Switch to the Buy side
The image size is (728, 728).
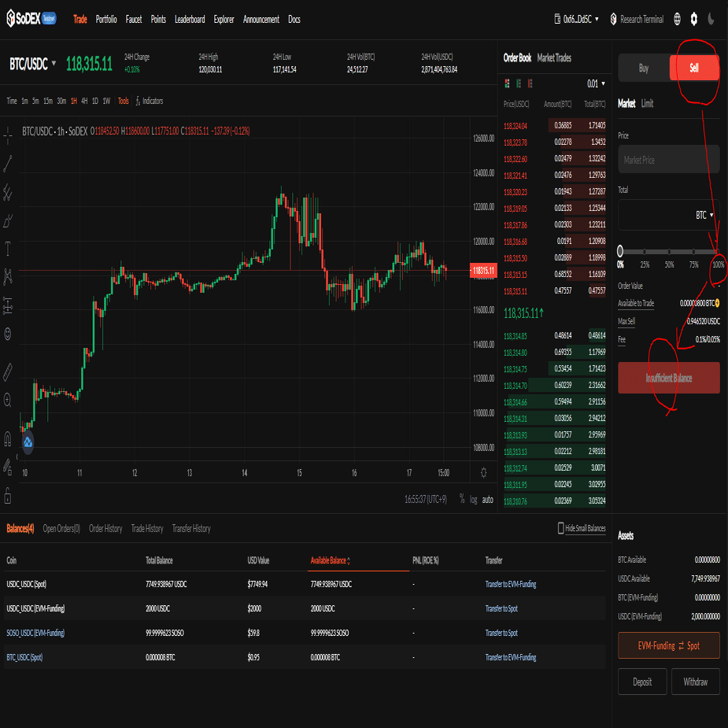(644, 68)
